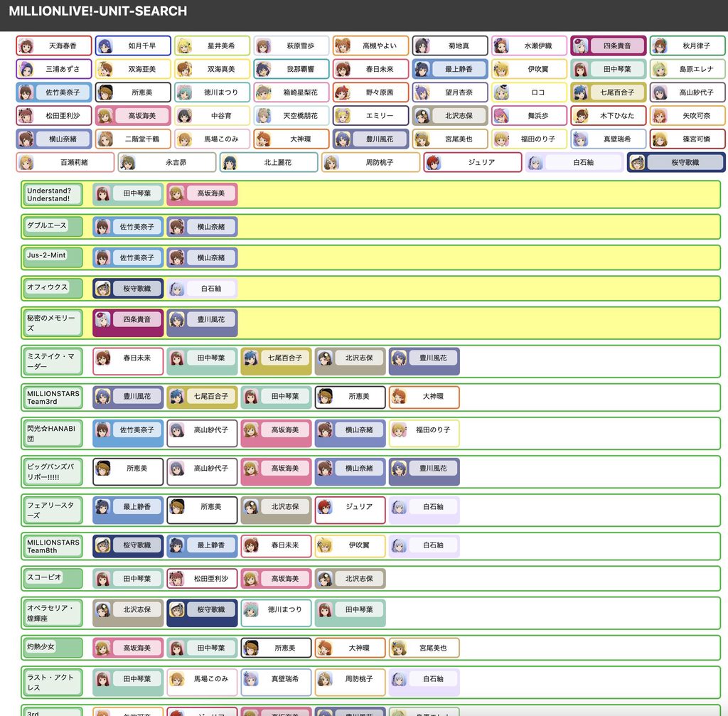This screenshot has height=716, width=728.
Task: Click 菊地真 avatar in idol grid
Action: [422, 46]
